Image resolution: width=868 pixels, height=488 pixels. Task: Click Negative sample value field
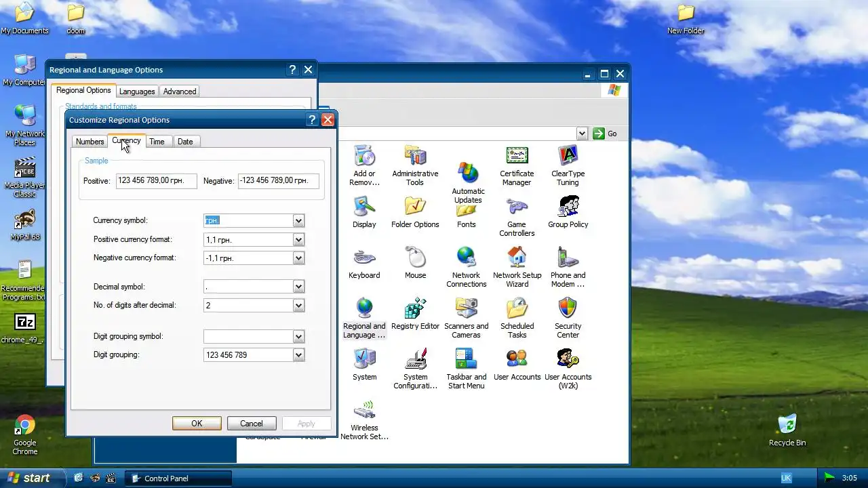click(278, 181)
